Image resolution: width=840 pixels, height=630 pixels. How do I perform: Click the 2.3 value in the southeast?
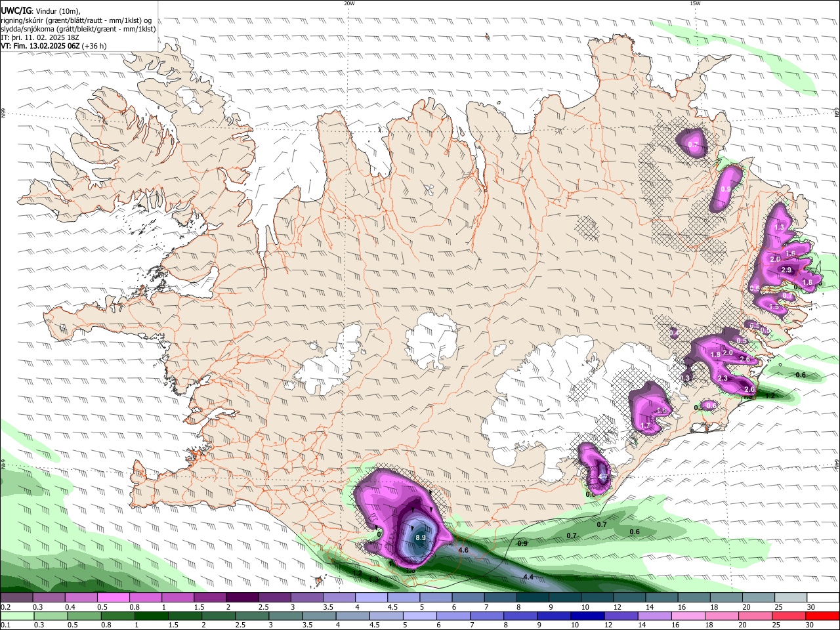[x=723, y=378]
